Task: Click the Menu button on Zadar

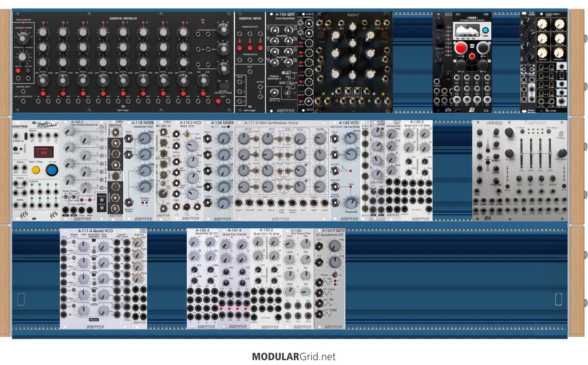Action: pos(472,46)
